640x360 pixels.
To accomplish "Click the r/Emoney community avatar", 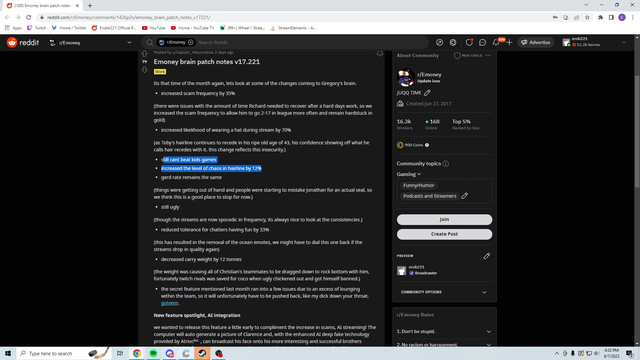I will [x=406, y=78].
